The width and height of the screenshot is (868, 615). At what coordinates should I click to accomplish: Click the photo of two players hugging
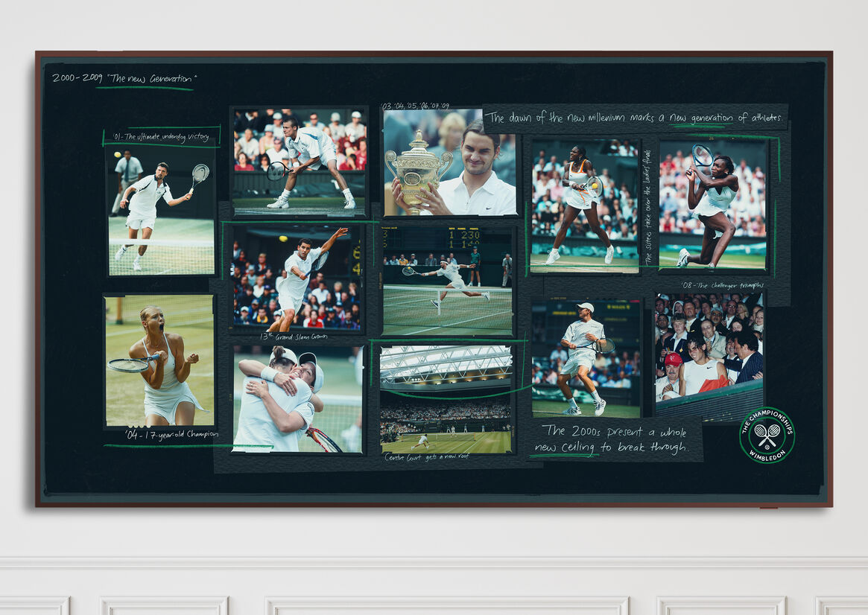297,400
